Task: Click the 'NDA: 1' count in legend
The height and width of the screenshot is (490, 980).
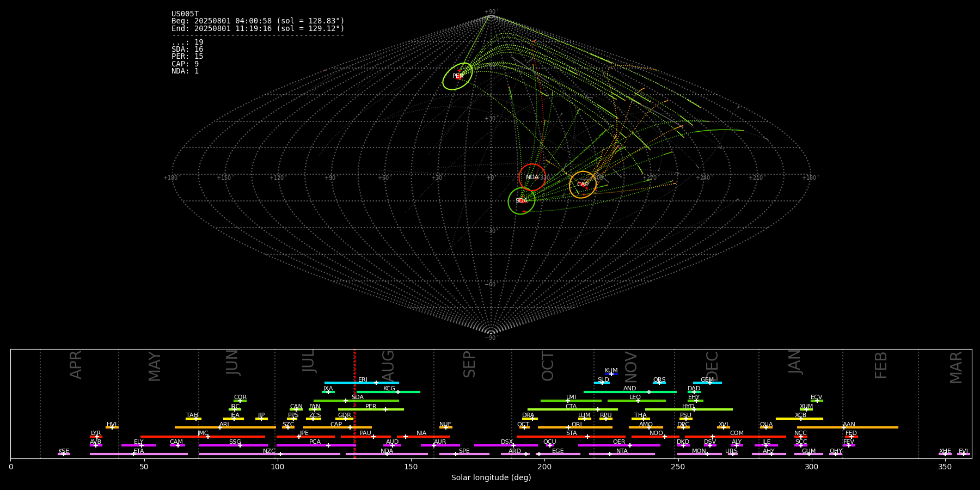Action: pyautogui.click(x=185, y=71)
